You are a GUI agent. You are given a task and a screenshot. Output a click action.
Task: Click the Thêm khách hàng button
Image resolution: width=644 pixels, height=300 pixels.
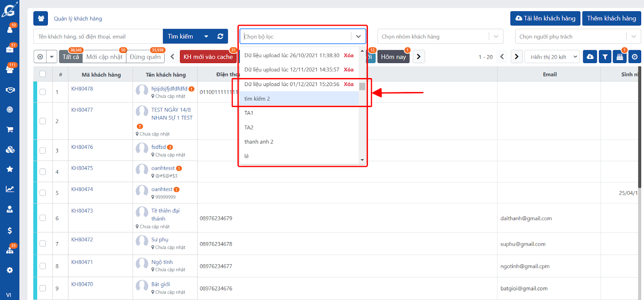611,18
